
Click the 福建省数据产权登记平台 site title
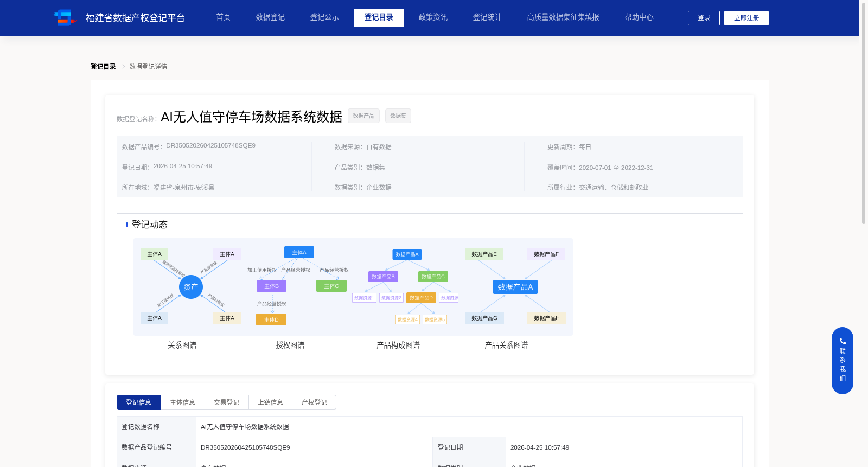136,18
